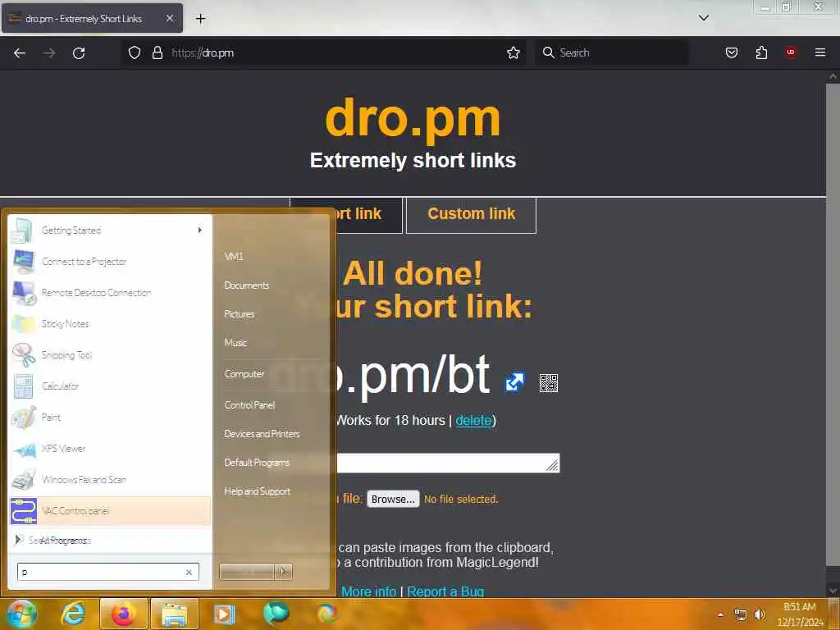Launch Windows Media Player from taskbar
The height and width of the screenshot is (630, 840).
point(224,614)
